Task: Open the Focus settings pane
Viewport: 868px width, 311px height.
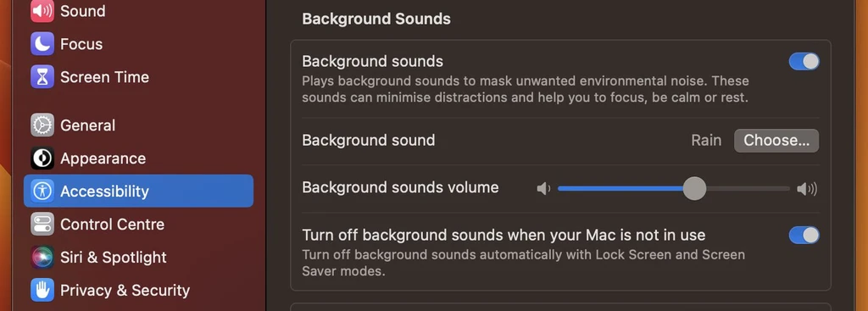Action: (81, 44)
